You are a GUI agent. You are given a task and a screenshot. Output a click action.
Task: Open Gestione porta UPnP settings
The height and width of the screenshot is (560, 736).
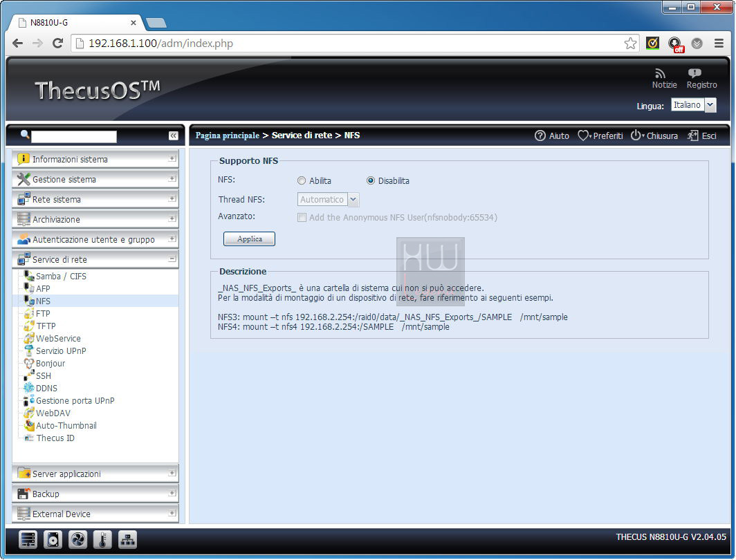tap(75, 400)
